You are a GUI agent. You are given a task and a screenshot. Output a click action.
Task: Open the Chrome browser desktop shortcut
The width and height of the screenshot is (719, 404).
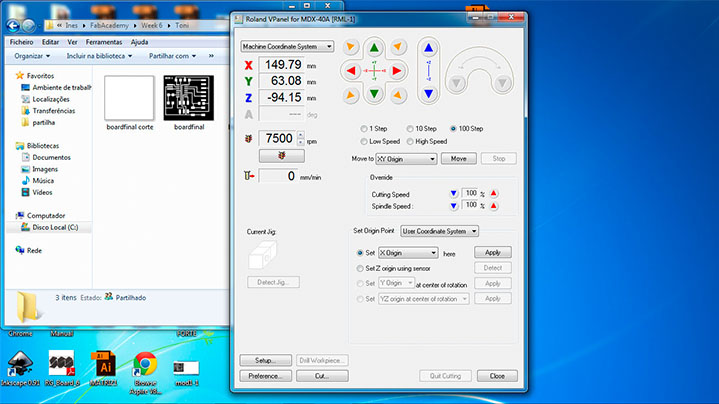[x=145, y=372]
